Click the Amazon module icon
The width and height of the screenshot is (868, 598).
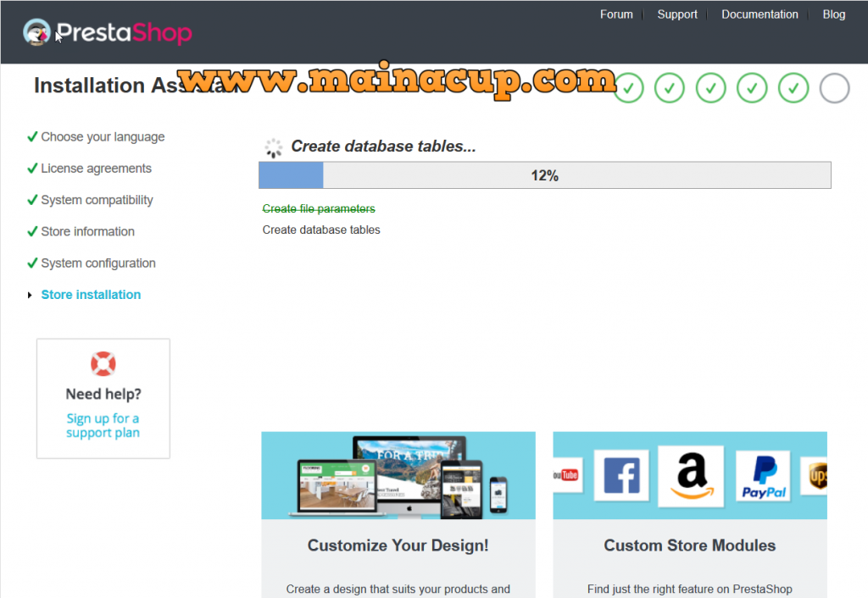pos(691,476)
